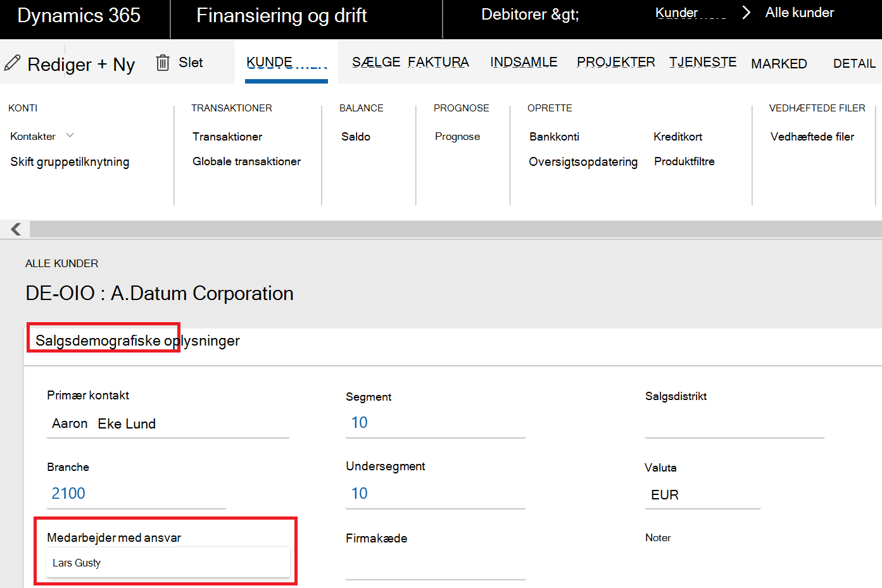Open the KUNDE ribbon tab
The width and height of the screenshot is (882, 588).
point(286,63)
